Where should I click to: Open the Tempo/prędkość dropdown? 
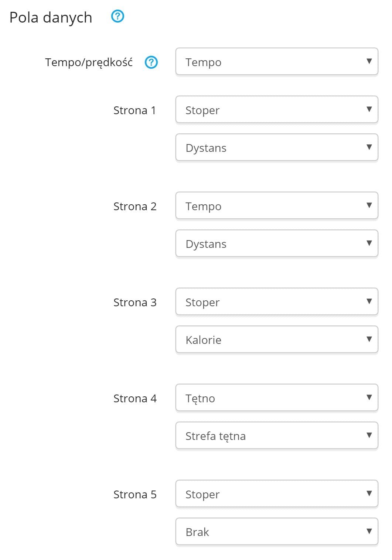pyautogui.click(x=277, y=61)
